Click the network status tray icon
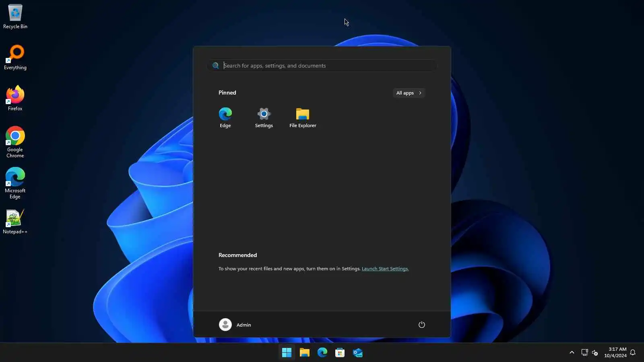Viewport: 644px width, 362px height. click(584, 352)
